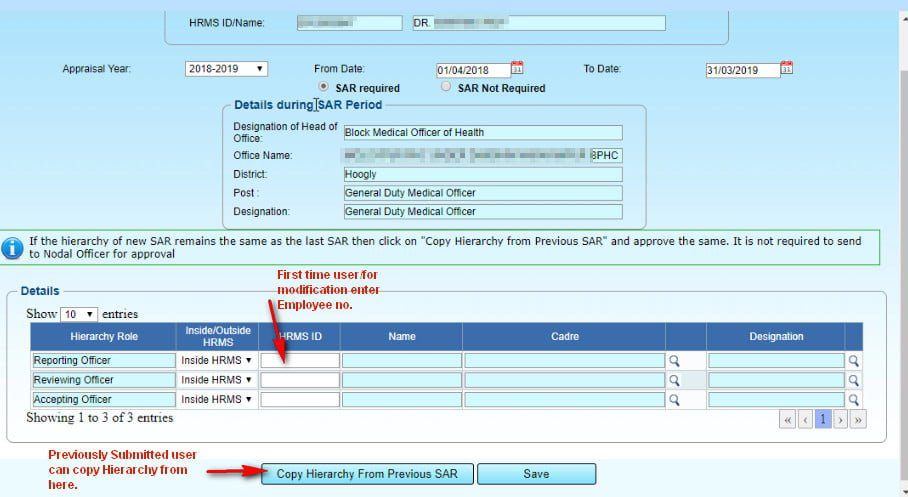Search cadre for Reporting Officer row
The image size is (908, 497).
[x=674, y=361]
